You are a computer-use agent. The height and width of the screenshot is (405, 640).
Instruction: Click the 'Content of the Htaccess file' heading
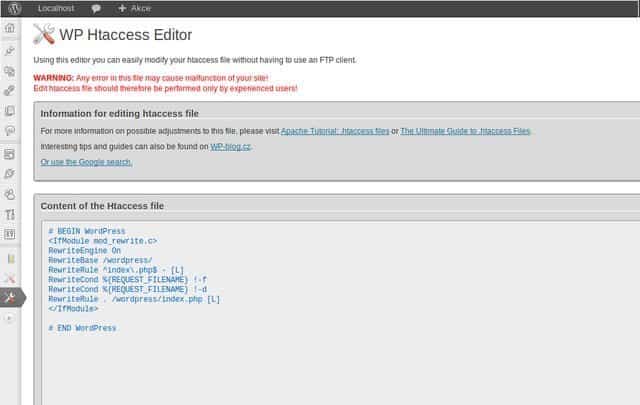point(102,206)
